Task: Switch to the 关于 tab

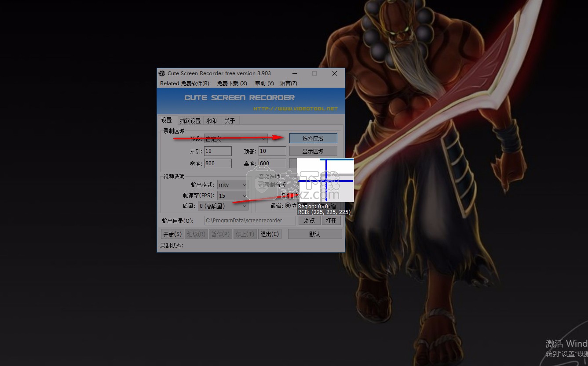Action: pos(230,121)
